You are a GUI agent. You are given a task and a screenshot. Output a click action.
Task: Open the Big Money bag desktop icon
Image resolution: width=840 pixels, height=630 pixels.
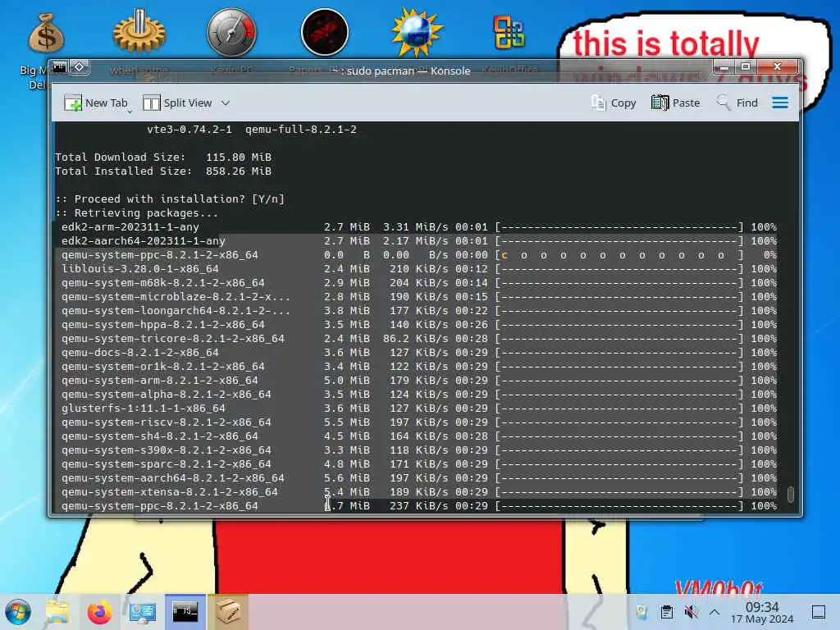(x=46, y=33)
